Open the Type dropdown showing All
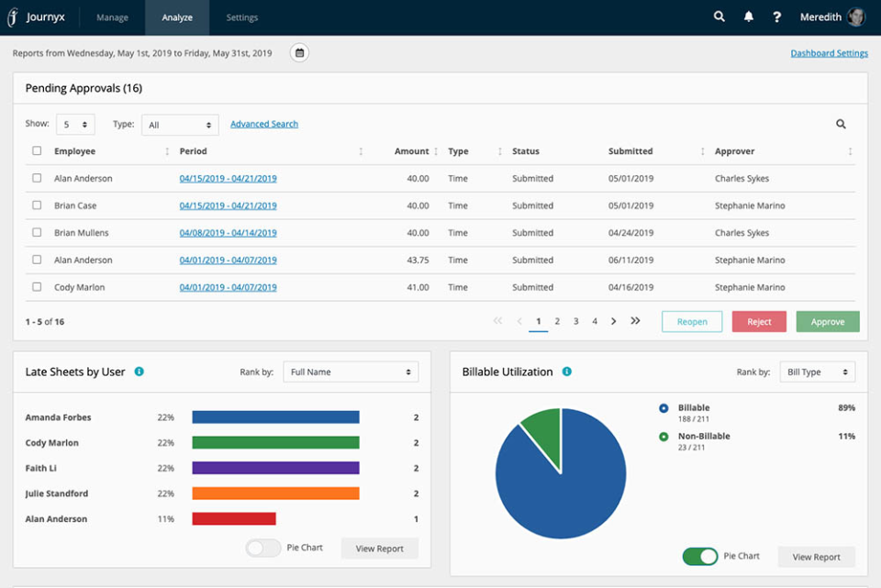This screenshot has width=881, height=588. coord(179,124)
